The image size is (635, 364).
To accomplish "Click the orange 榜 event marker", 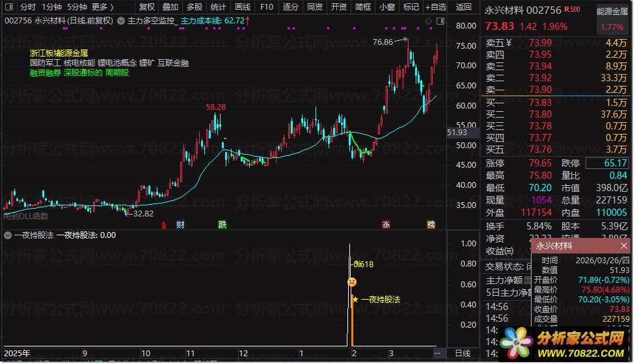I will [x=431, y=225].
